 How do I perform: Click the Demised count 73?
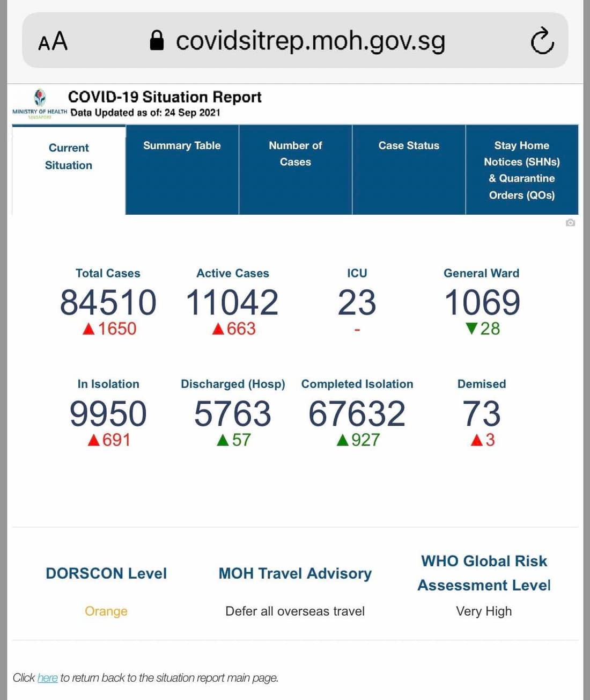482,413
